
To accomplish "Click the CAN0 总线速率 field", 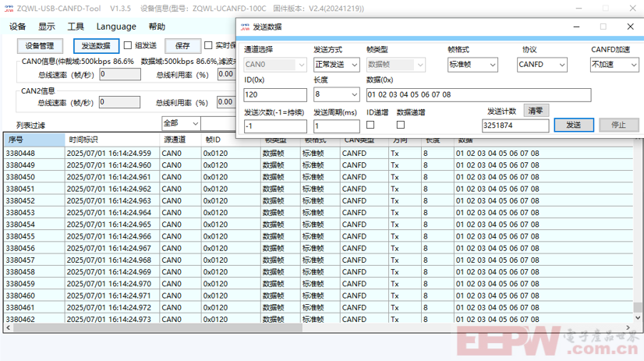I will click(120, 74).
